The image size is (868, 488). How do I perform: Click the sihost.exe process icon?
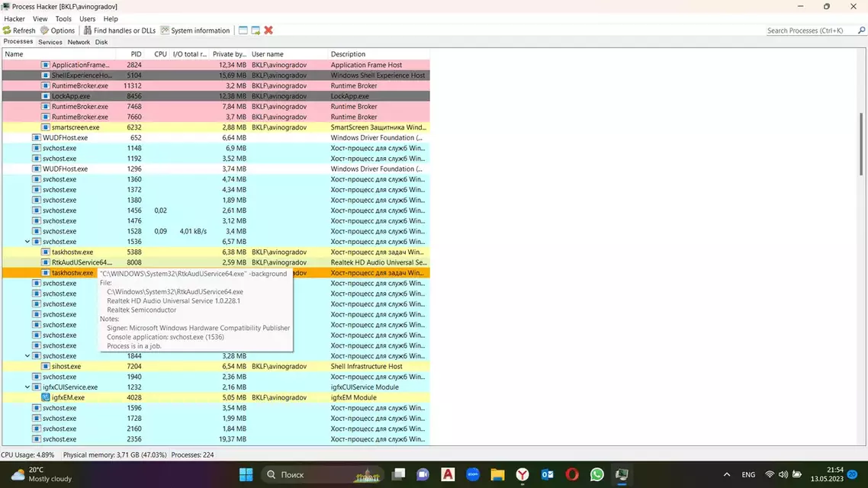46,366
